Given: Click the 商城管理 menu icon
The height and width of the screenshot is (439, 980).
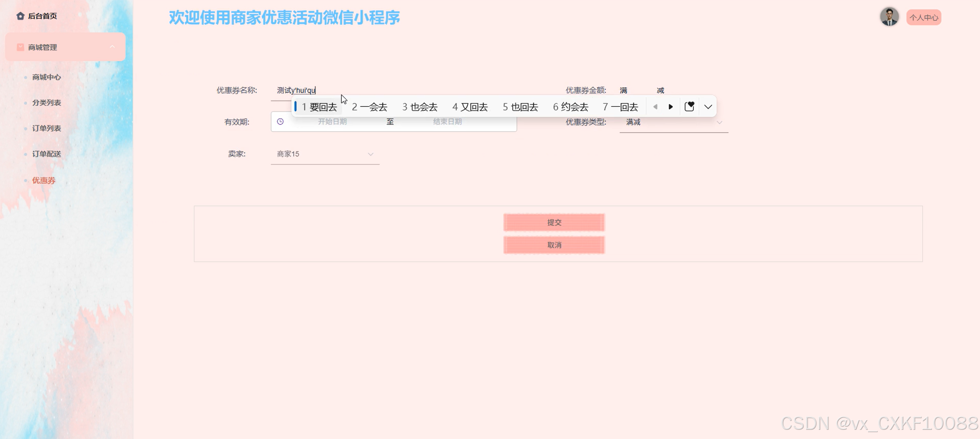Looking at the screenshot, I should (x=20, y=47).
